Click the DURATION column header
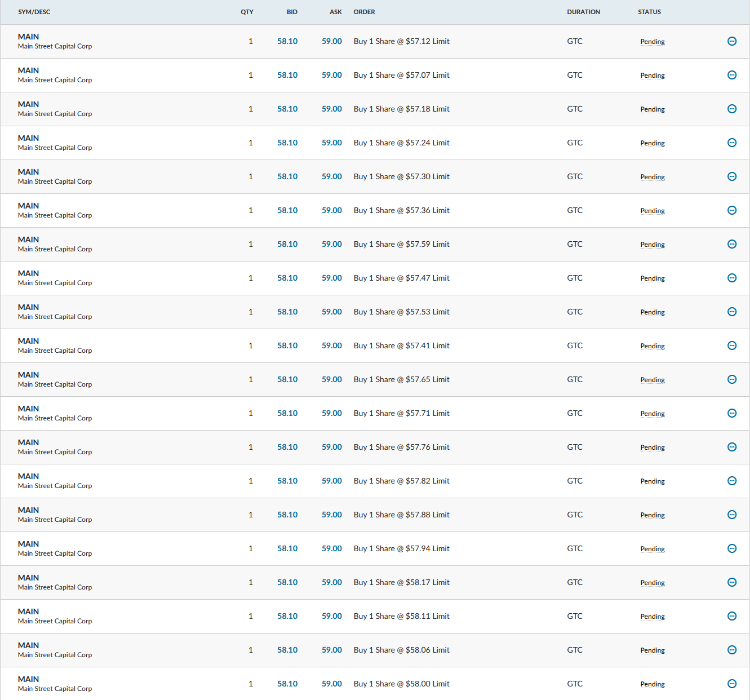750x700 pixels. pos(584,12)
